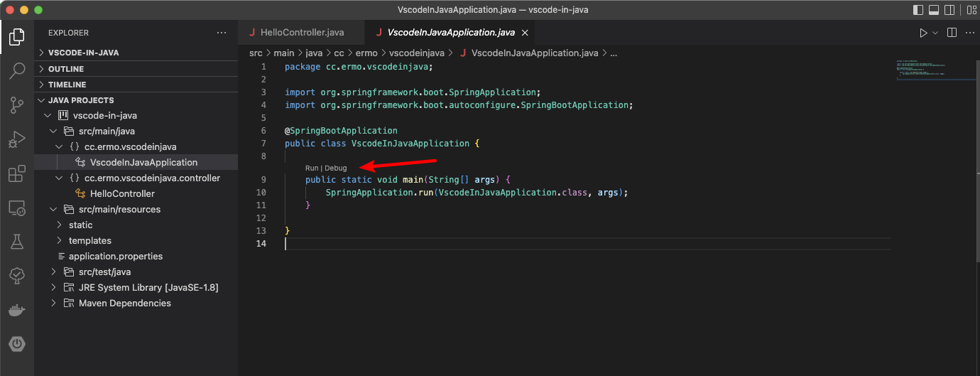Toggle the panel layout icon
Screen dimensions: 980x376
click(935, 10)
